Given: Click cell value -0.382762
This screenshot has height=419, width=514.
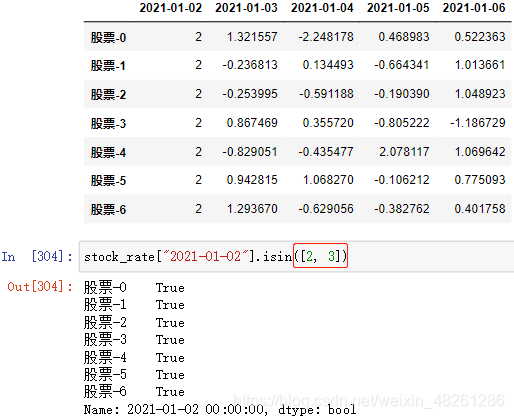Looking at the screenshot, I should point(402,209).
